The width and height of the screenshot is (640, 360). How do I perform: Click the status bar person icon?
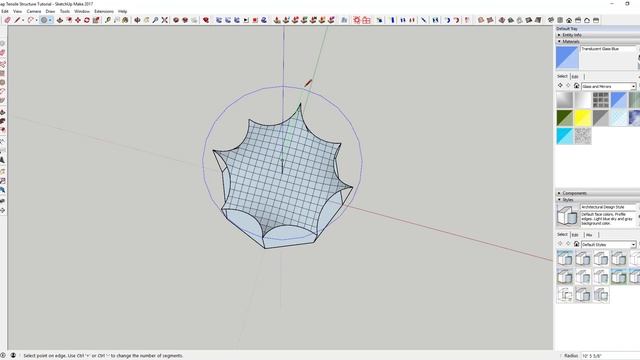click(x=13, y=356)
